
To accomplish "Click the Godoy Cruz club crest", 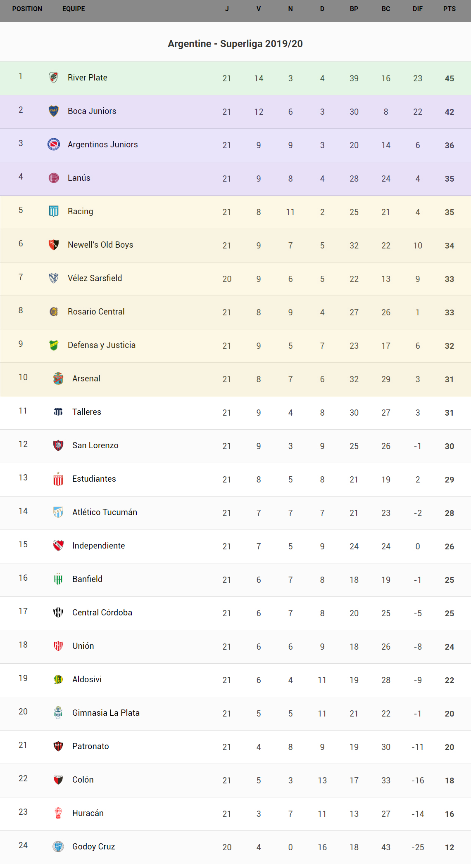I will [58, 847].
